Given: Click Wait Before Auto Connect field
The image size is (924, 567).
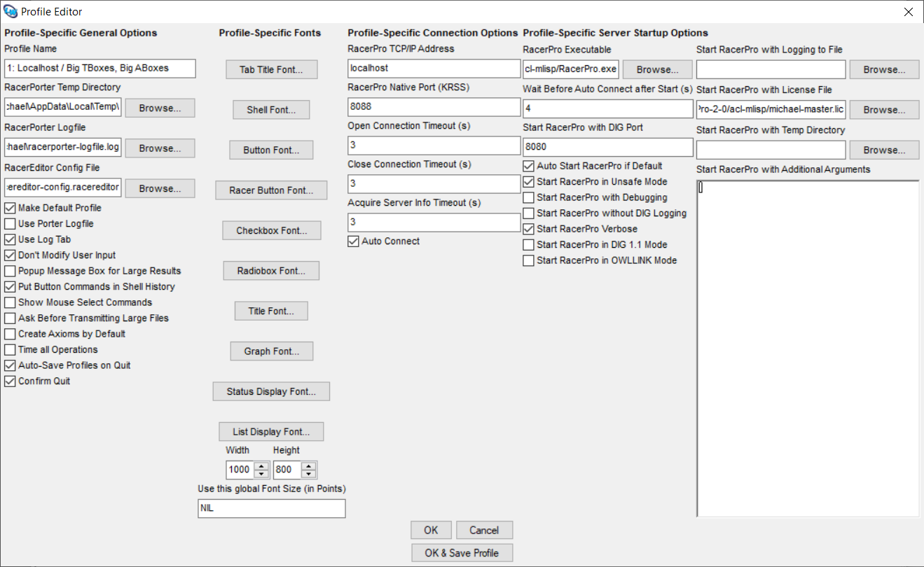Looking at the screenshot, I should (x=608, y=108).
